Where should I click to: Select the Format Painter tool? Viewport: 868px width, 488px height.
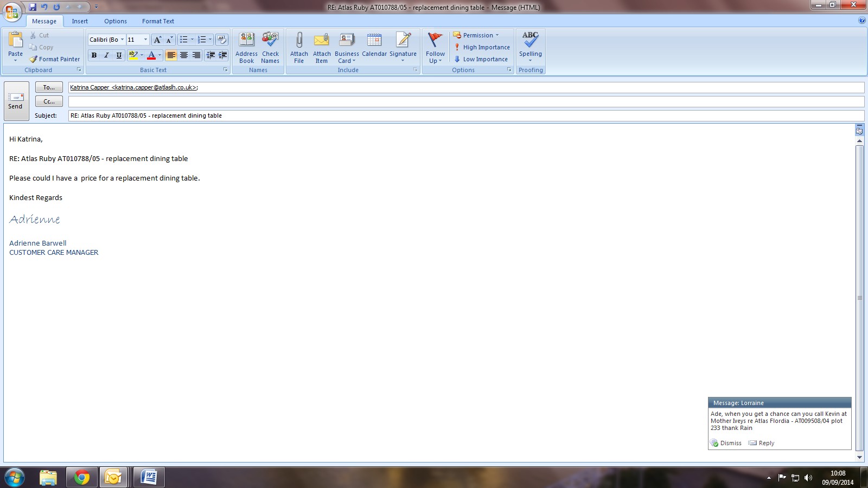(55, 59)
